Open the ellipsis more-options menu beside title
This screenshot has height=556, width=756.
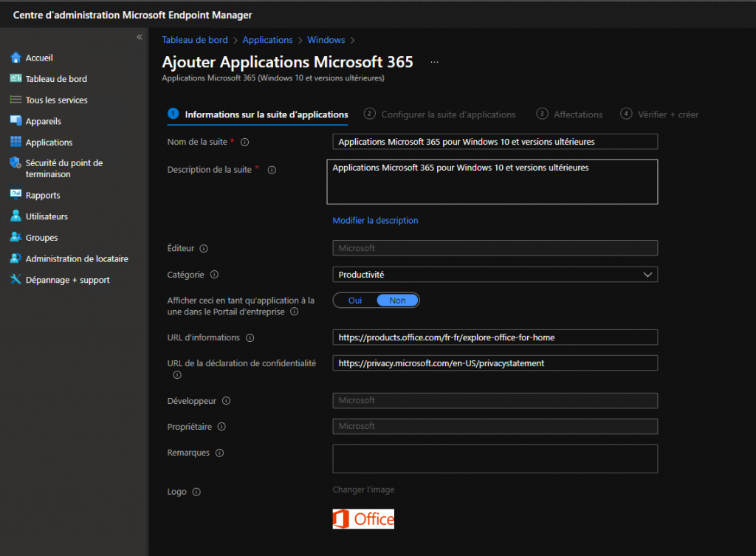(434, 62)
